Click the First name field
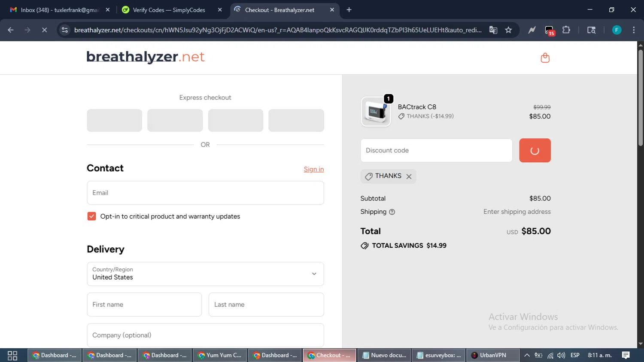The height and width of the screenshot is (362, 644). pyautogui.click(x=144, y=304)
